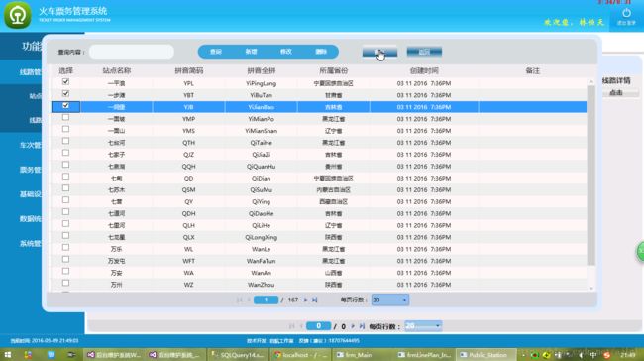The image size is (644, 361).
Task: Click 删除 delete button
Action: 321,52
